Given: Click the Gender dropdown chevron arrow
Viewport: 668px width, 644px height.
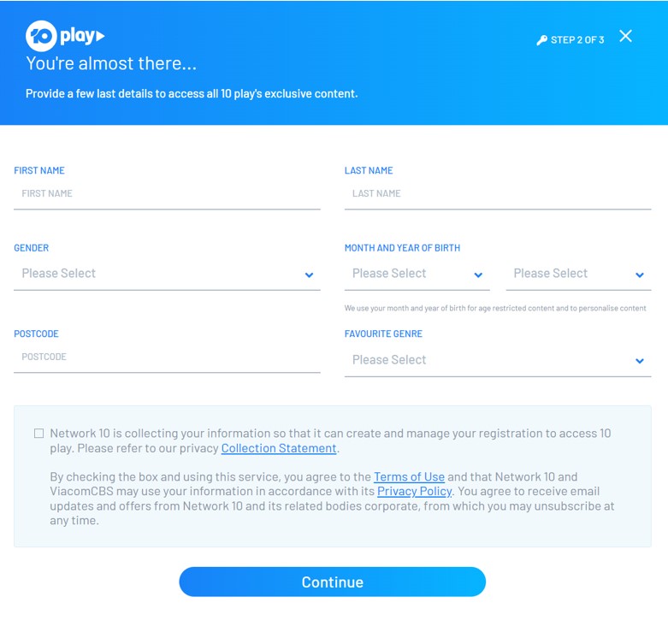Looking at the screenshot, I should [309, 275].
